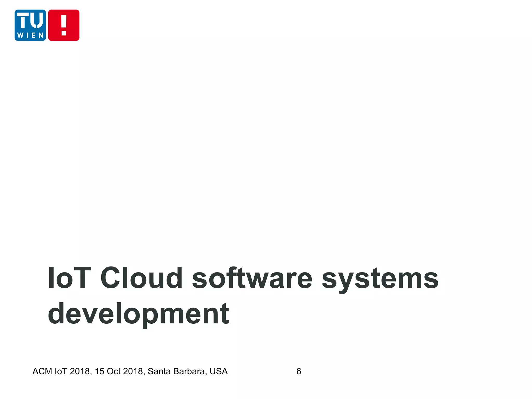Click slide number 6 in the footer
This screenshot has height=399, width=532.
299,371
